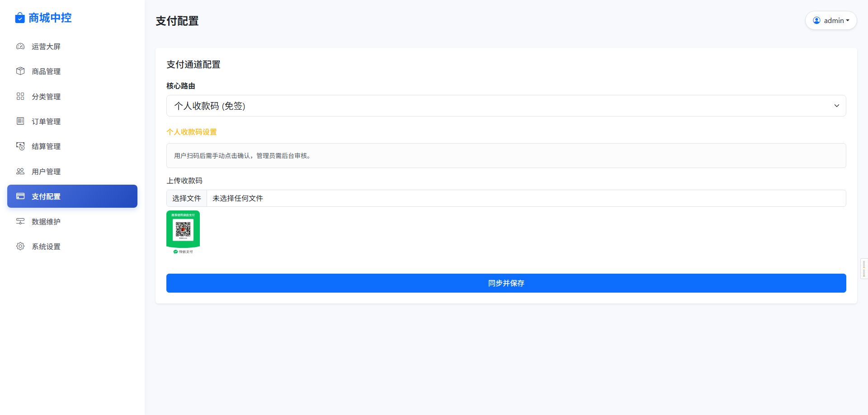Click the WeChat payment QR code thumbnail
868x415 pixels.
(x=183, y=233)
